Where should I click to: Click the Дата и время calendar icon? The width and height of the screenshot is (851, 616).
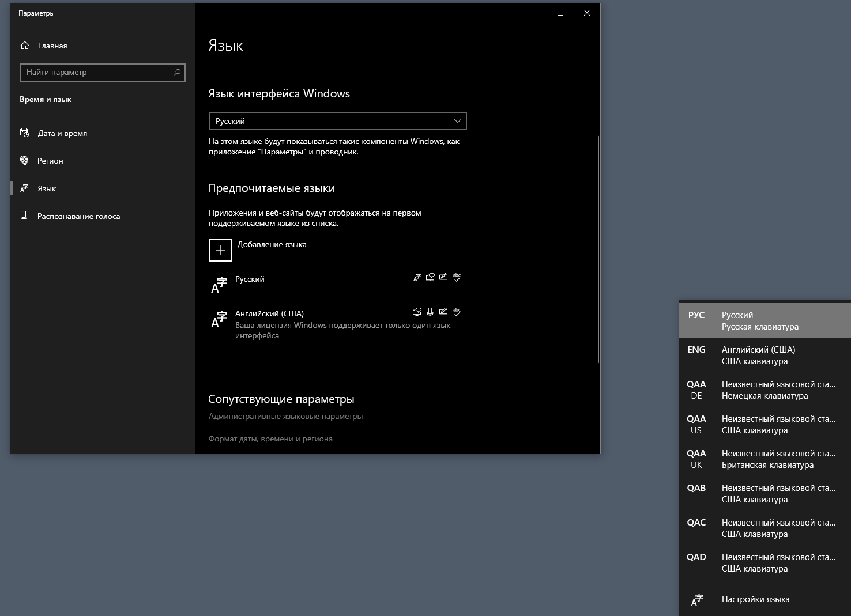tap(24, 133)
